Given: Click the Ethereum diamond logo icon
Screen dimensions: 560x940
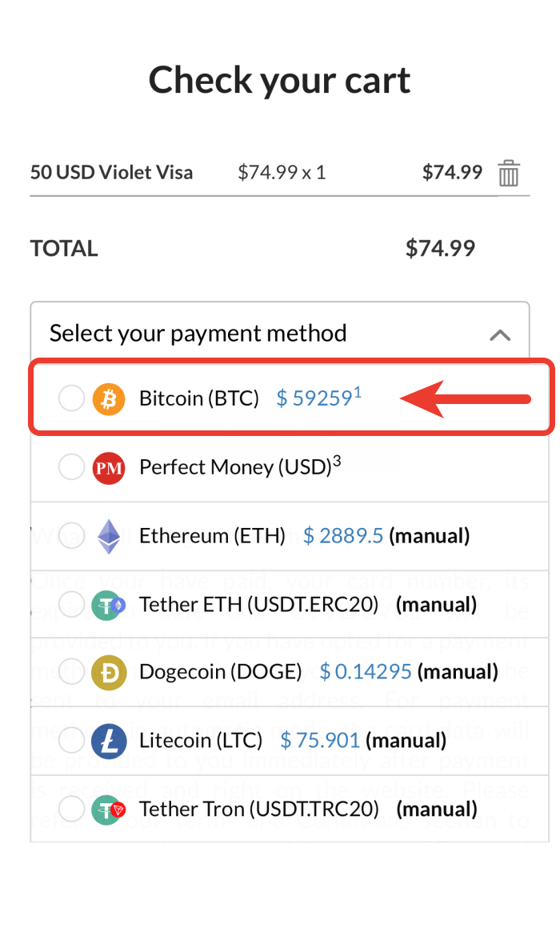Looking at the screenshot, I should click(109, 536).
